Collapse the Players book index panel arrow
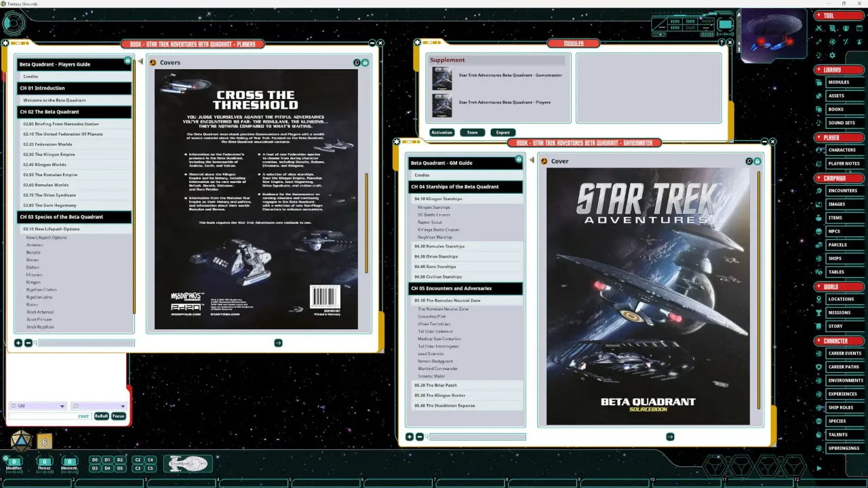868x488 pixels. point(140,62)
